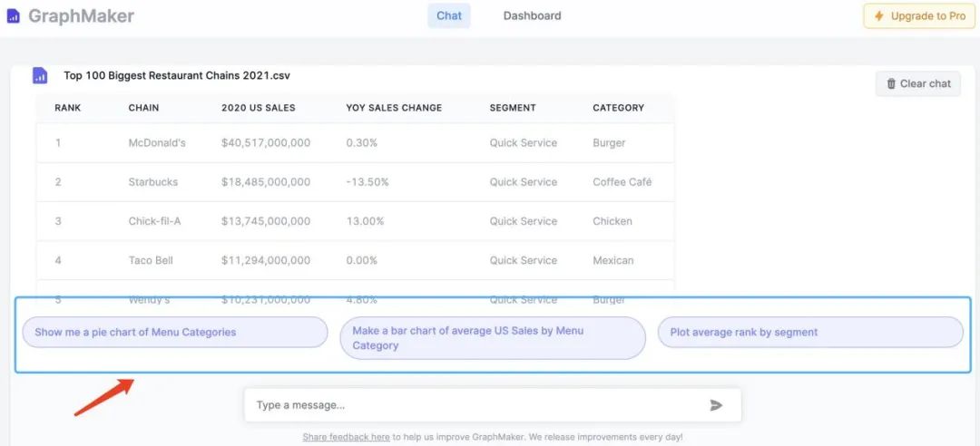Click the McDonald's chain cell
980x446 pixels.
157,143
